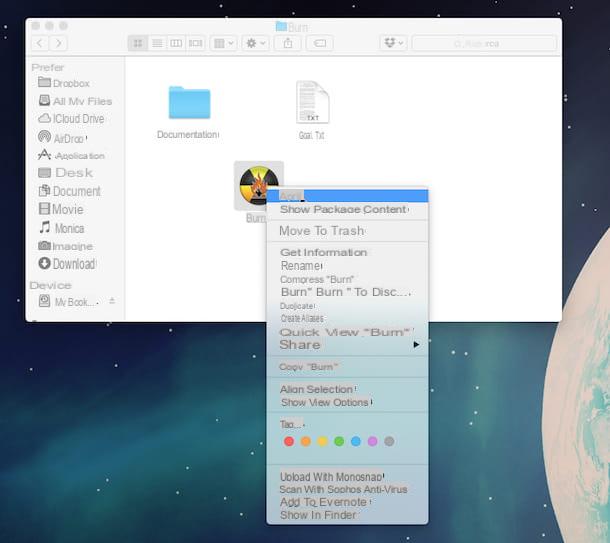This screenshot has width=610, height=543.
Task: Choose Duplicate from context menu
Action: (x=347, y=306)
